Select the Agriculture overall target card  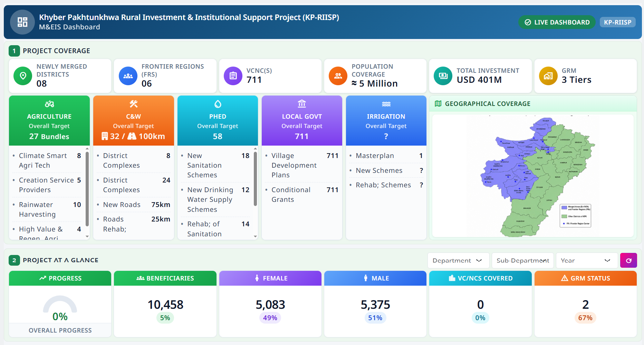[x=49, y=121]
